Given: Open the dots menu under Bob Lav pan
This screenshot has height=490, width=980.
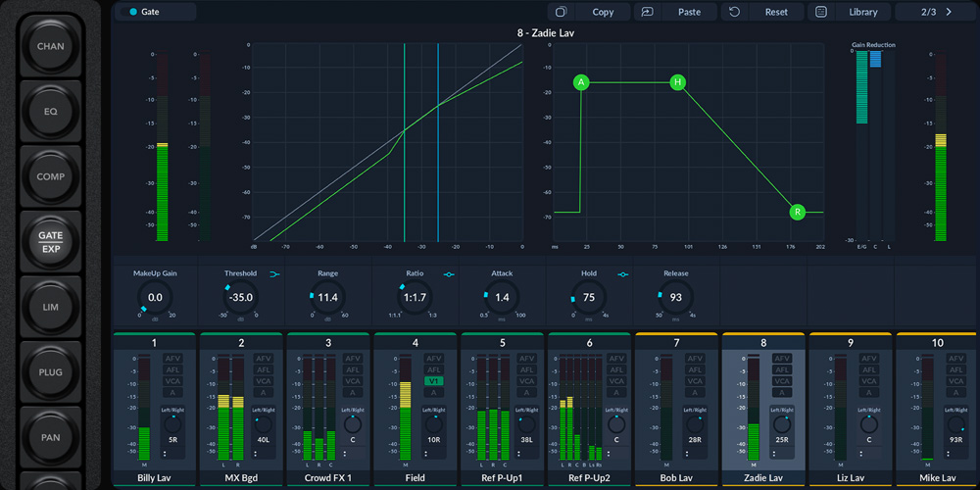Looking at the screenshot, I should (687, 454).
